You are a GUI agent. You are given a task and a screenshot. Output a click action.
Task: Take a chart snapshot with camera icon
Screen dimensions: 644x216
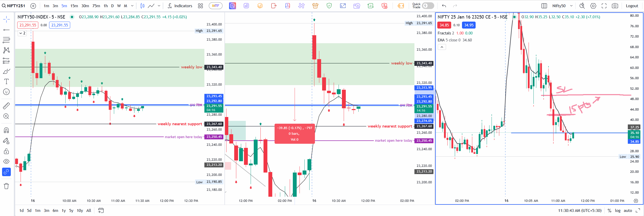pos(615,6)
